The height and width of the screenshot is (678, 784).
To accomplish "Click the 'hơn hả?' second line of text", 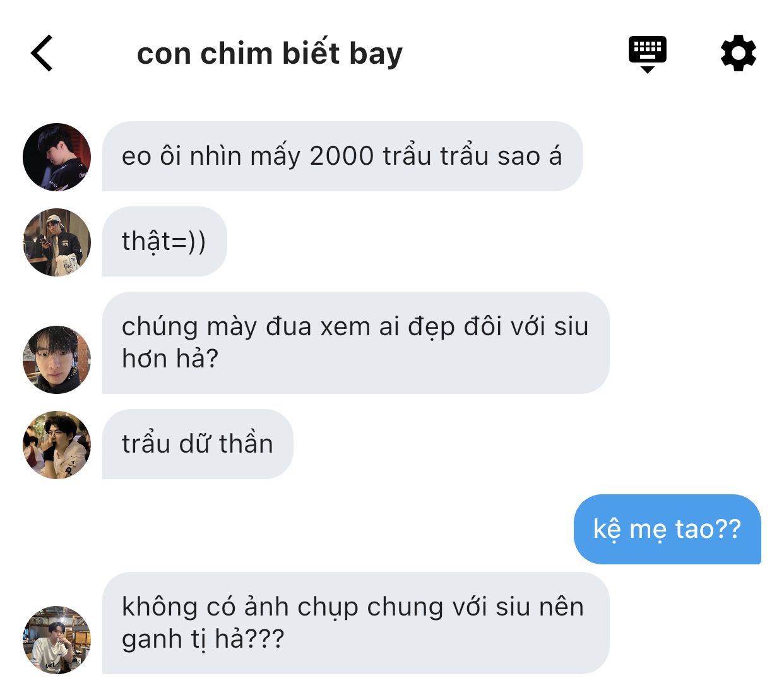I will pos(170,359).
